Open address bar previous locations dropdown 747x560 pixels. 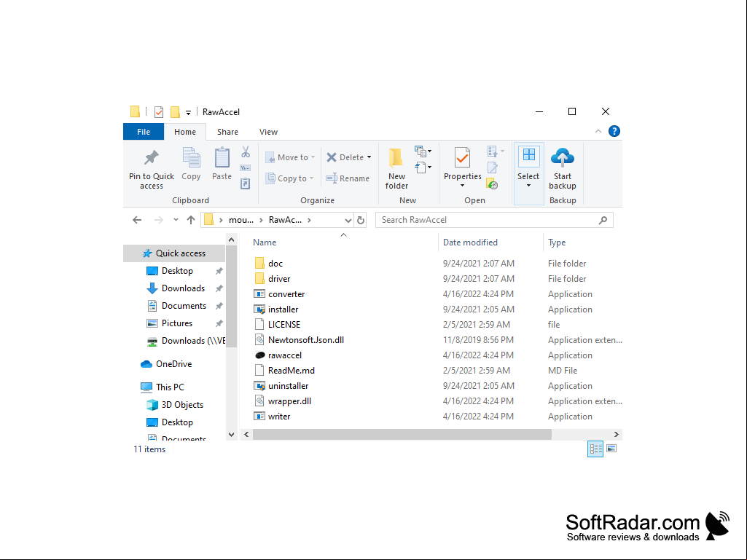point(348,221)
